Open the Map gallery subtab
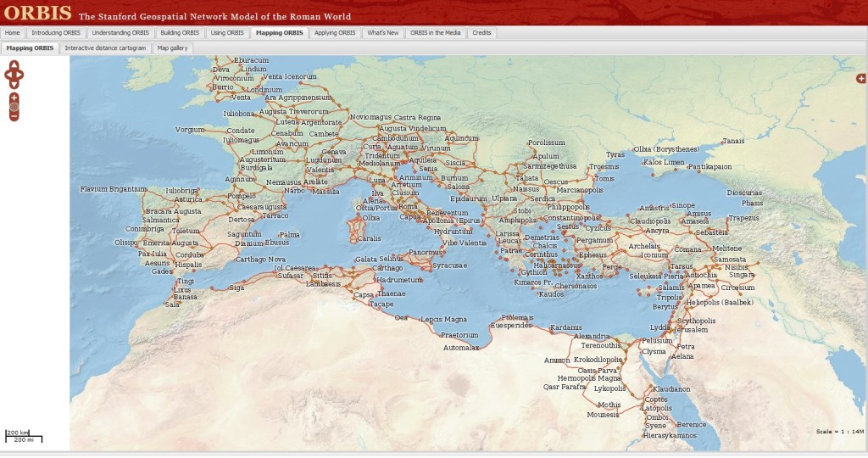The height and width of the screenshot is (458, 868). [x=172, y=48]
